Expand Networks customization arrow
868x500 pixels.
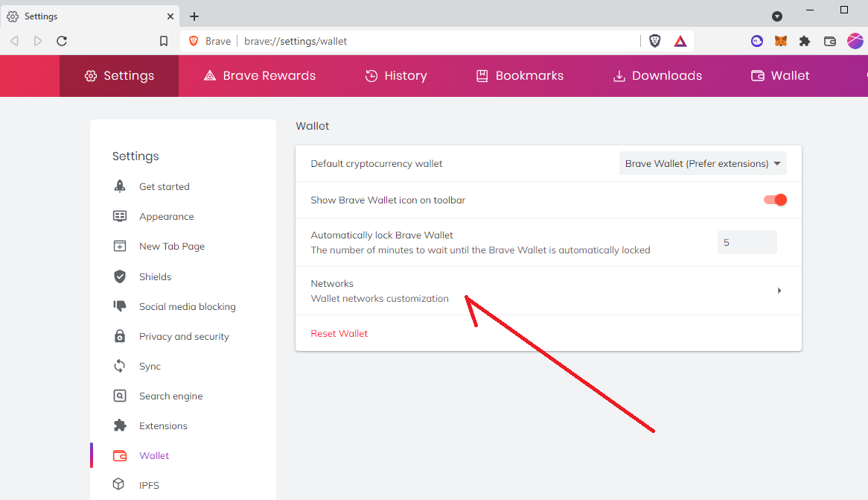pos(779,291)
